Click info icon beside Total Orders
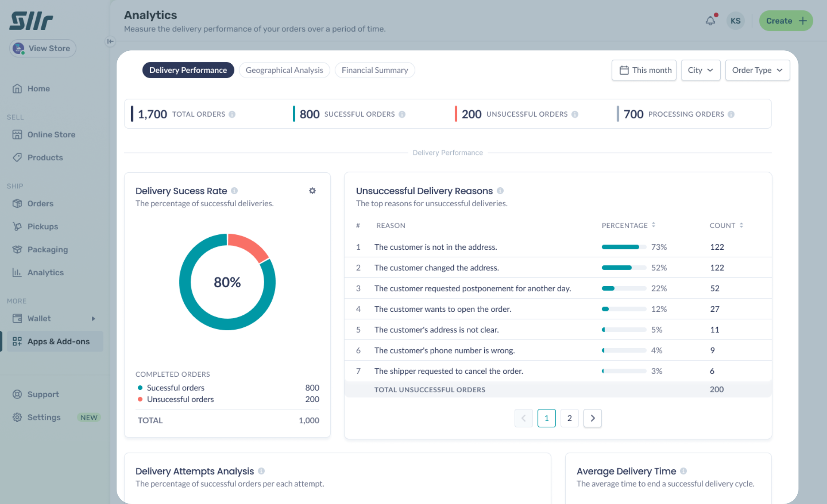This screenshot has width=827, height=504. click(x=232, y=114)
